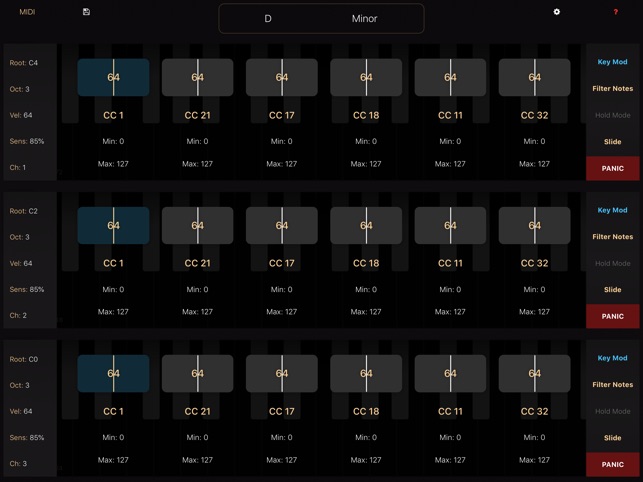This screenshot has height=482, width=643.
Task: Toggle Slide in the channel 1 row
Action: (x=612, y=142)
